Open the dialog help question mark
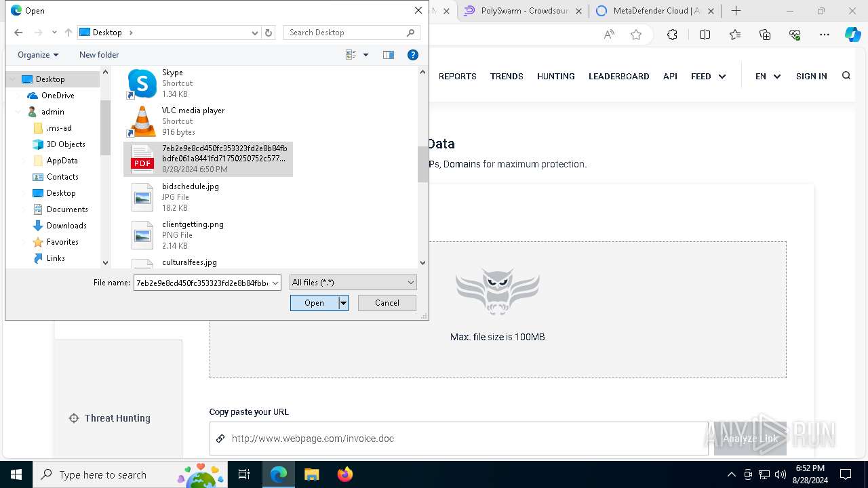The height and width of the screenshot is (488, 868). (x=412, y=55)
